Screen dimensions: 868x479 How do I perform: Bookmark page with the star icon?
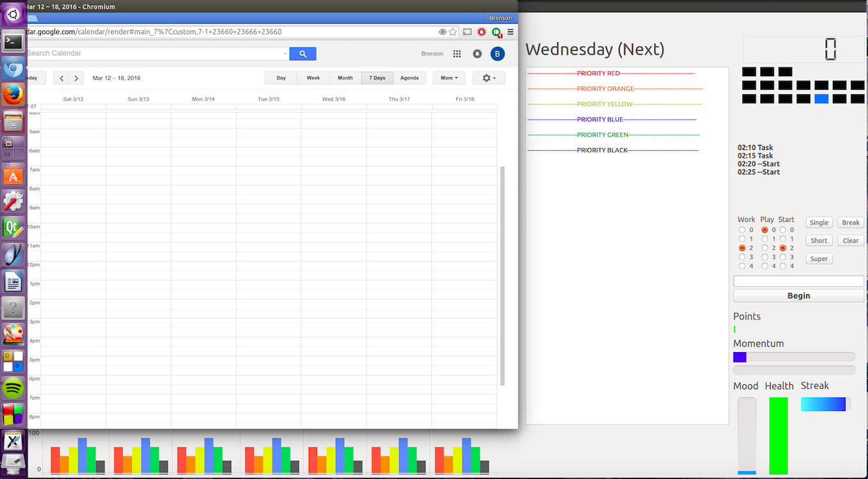pos(453,32)
